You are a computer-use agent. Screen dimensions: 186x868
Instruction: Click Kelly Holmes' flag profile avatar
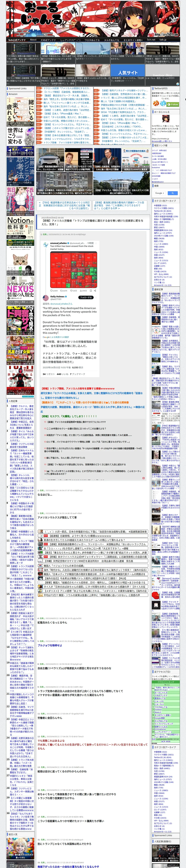tap(46, 298)
